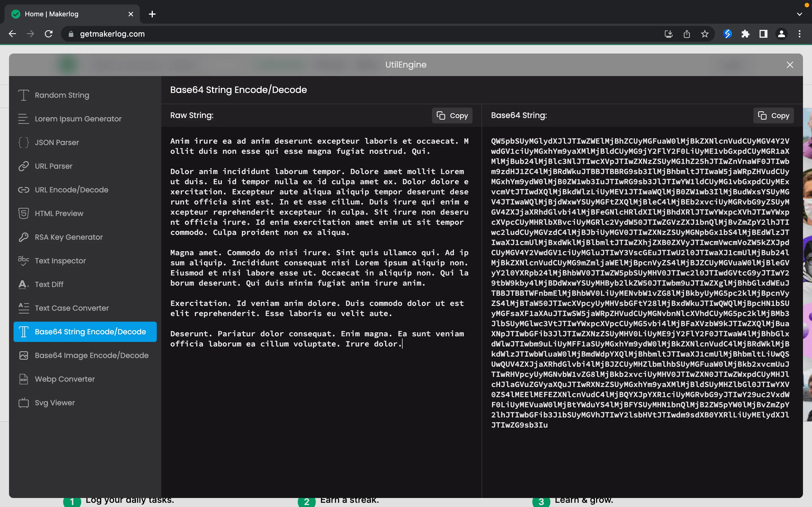Click the Text Inspector abc icon
The image size is (812, 507).
tap(23, 261)
